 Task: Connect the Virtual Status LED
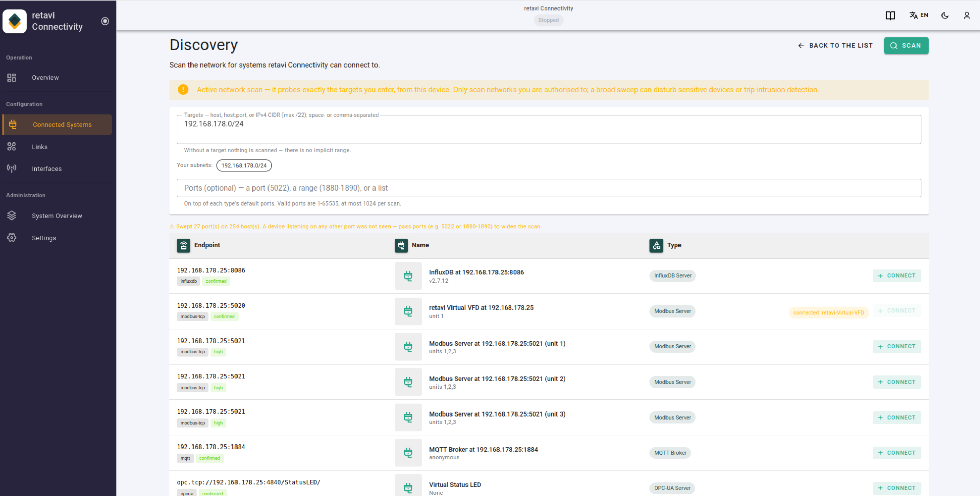pyautogui.click(x=897, y=489)
